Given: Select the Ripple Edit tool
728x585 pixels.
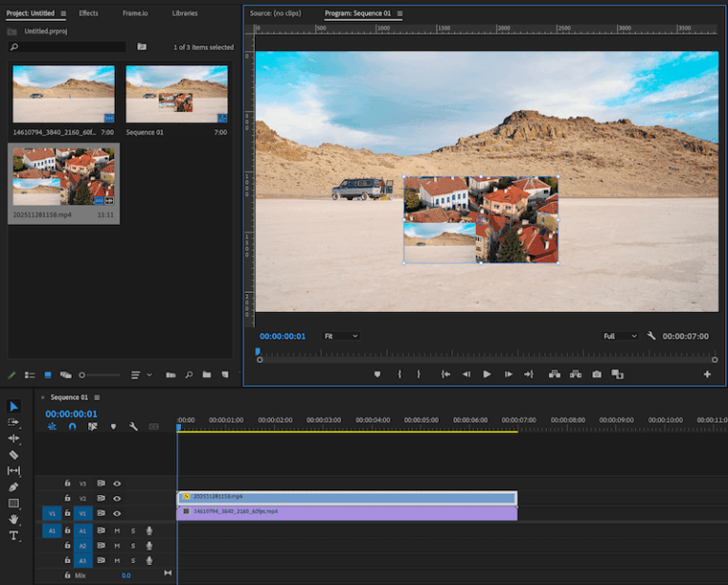Looking at the screenshot, I should point(13,438).
